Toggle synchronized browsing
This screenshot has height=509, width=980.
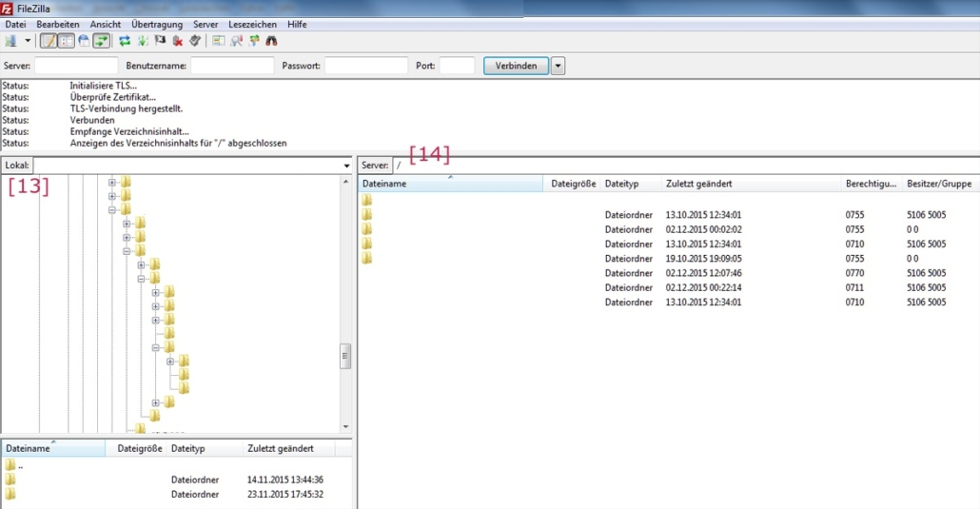click(254, 41)
